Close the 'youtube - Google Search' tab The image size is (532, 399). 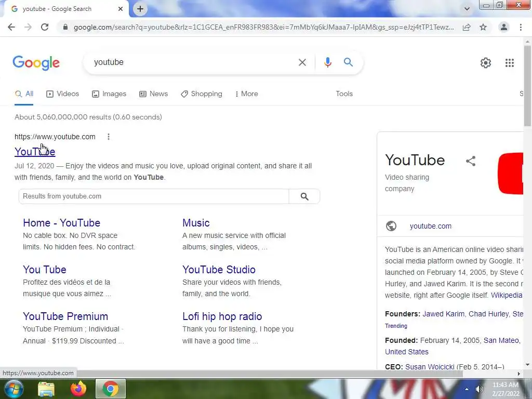[x=121, y=9]
